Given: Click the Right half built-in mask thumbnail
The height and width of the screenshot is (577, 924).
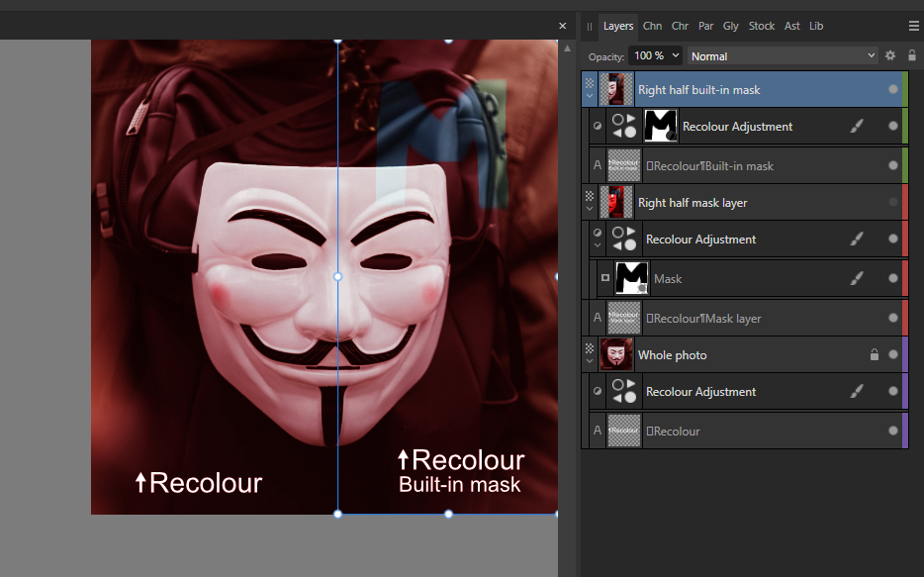Looking at the screenshot, I should pos(616,89).
